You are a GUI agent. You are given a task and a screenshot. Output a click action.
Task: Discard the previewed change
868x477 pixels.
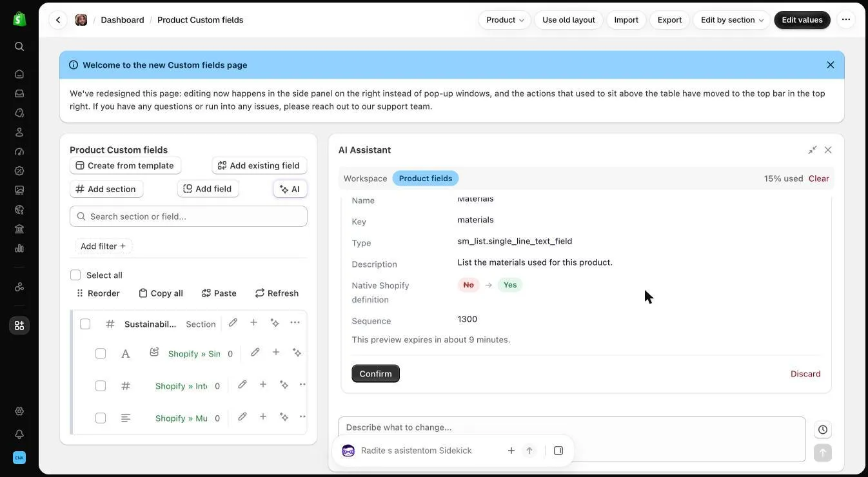[x=805, y=374]
